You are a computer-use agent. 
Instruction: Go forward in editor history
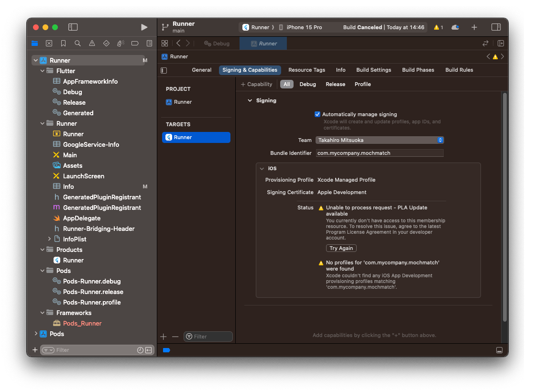coord(188,44)
